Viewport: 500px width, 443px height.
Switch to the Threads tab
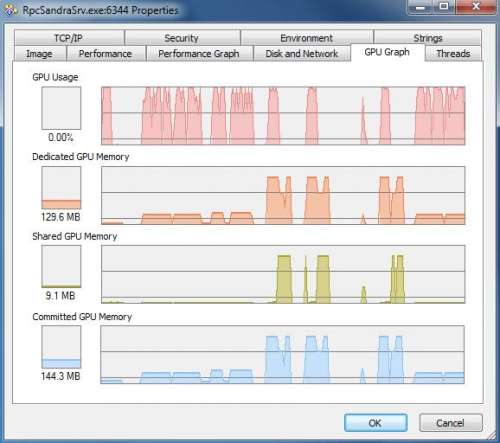coord(453,54)
